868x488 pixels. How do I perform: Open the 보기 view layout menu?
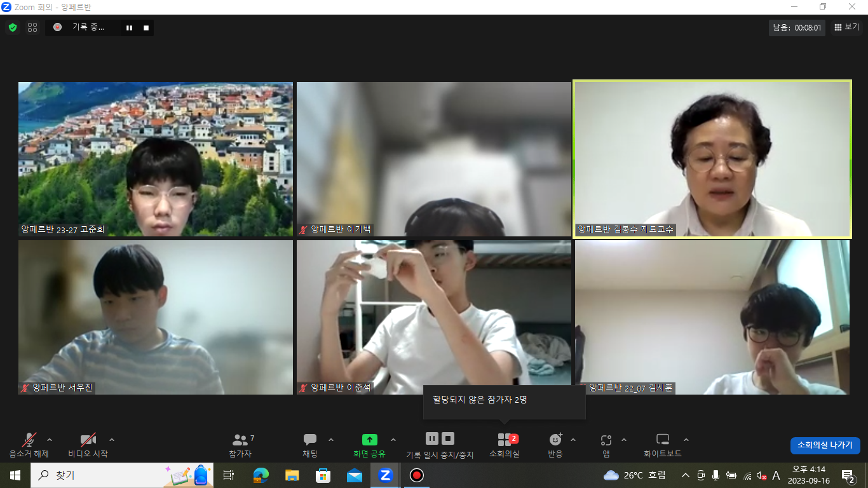point(846,27)
